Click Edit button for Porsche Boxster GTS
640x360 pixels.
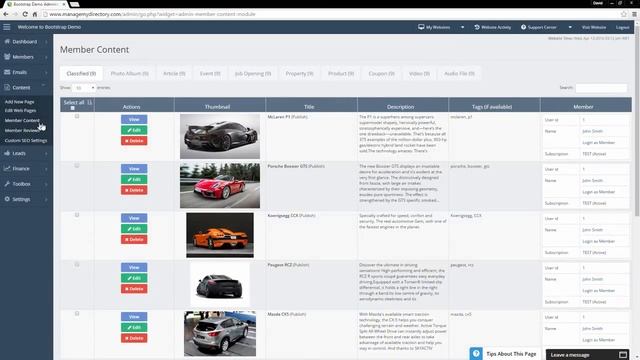point(134,179)
